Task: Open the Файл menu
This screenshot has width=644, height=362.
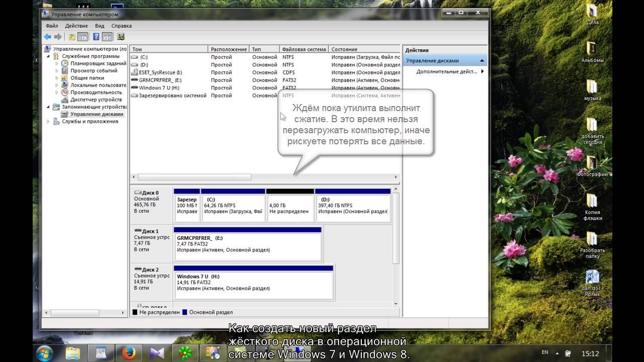Action: coord(52,26)
